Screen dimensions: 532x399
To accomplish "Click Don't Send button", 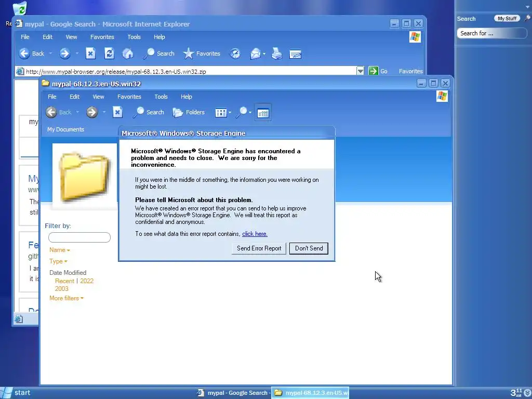I will [309, 248].
